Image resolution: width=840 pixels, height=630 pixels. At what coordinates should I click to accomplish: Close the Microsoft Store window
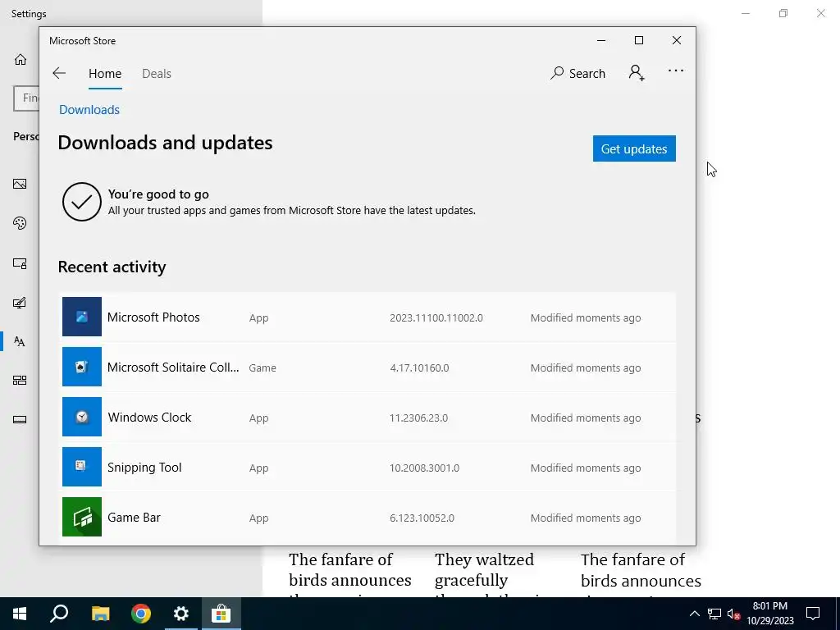677,40
